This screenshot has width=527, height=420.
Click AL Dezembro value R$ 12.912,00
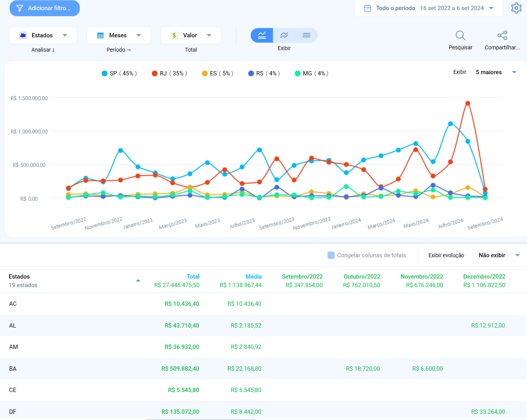pyautogui.click(x=488, y=326)
